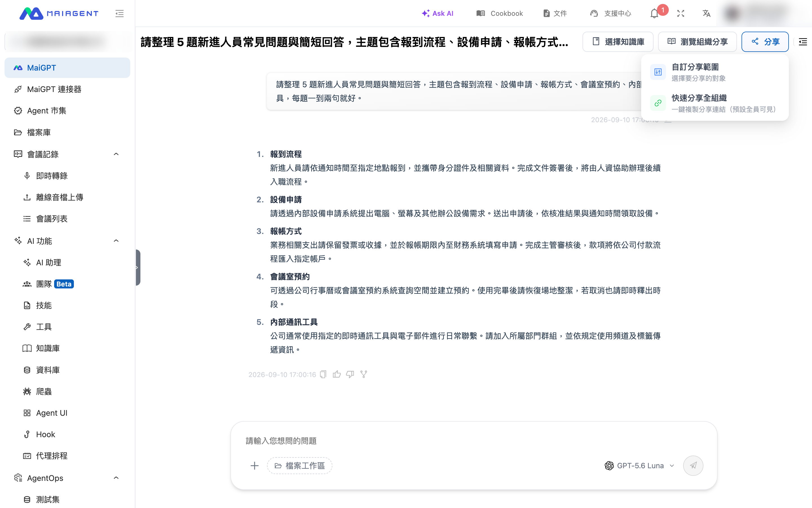Branch the conversation with fork icon
812x508 pixels.
(364, 374)
